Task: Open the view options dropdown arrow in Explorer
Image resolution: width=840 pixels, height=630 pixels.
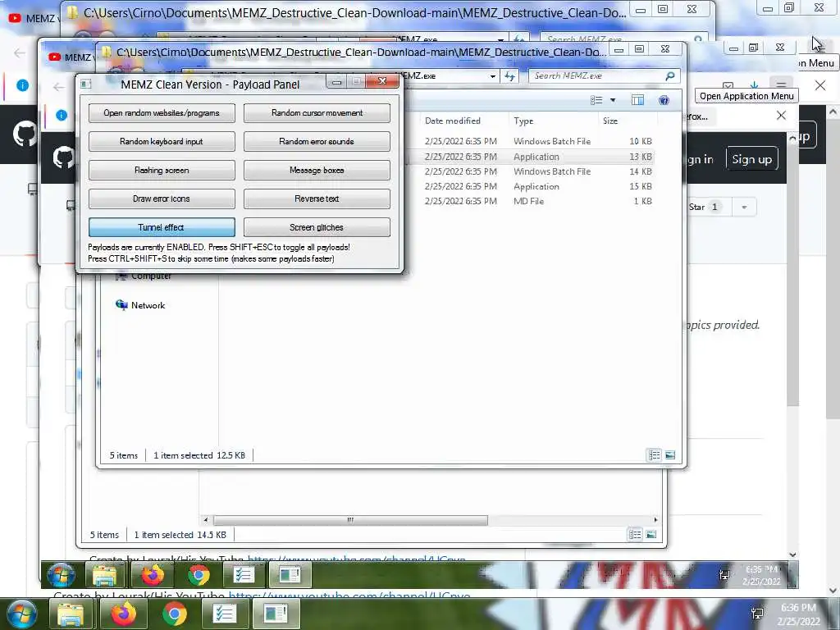Action: (x=613, y=100)
